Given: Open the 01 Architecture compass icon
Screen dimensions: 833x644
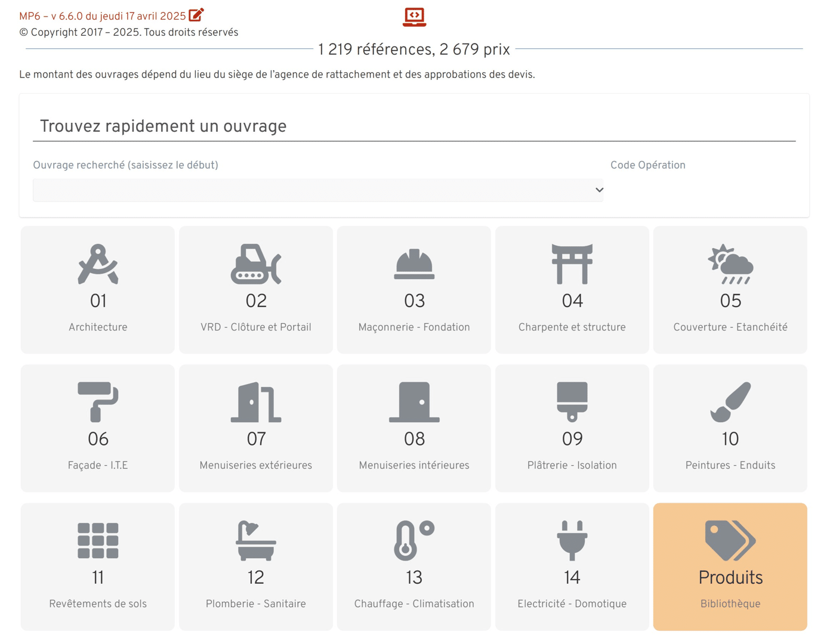Looking at the screenshot, I should [98, 264].
